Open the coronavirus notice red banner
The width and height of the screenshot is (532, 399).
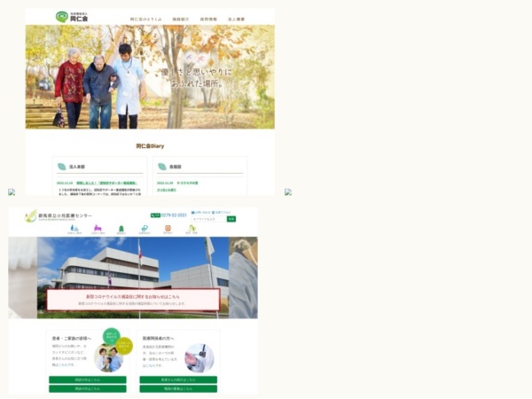133,300
